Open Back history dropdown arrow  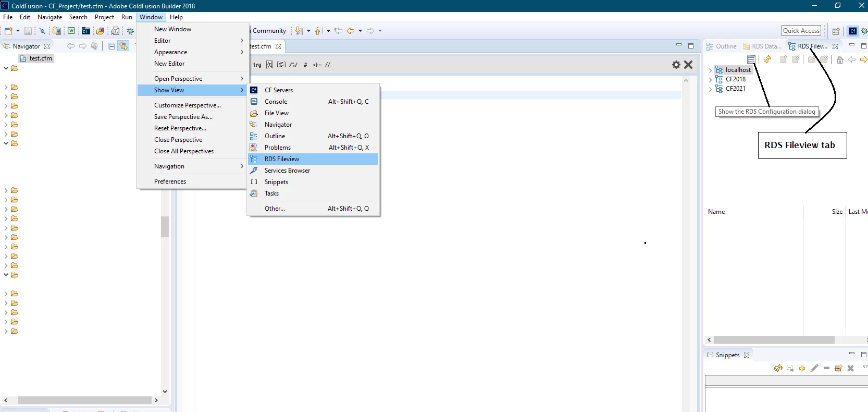pos(360,31)
